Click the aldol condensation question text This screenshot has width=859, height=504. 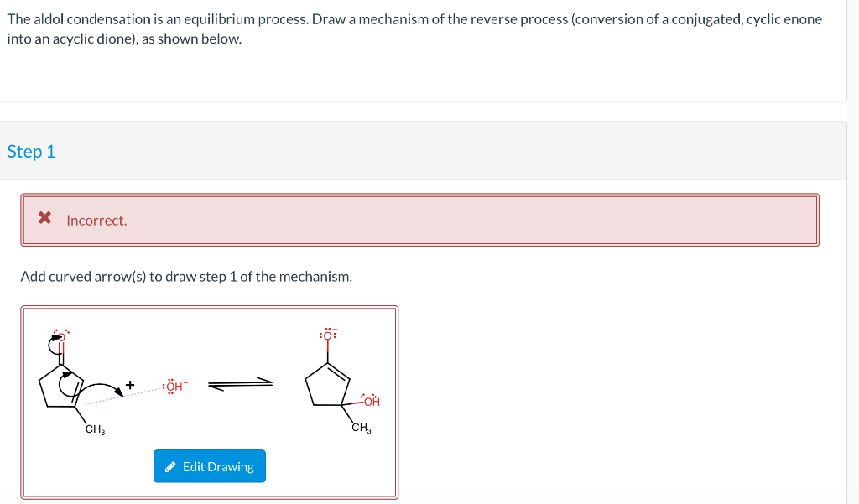click(x=414, y=29)
